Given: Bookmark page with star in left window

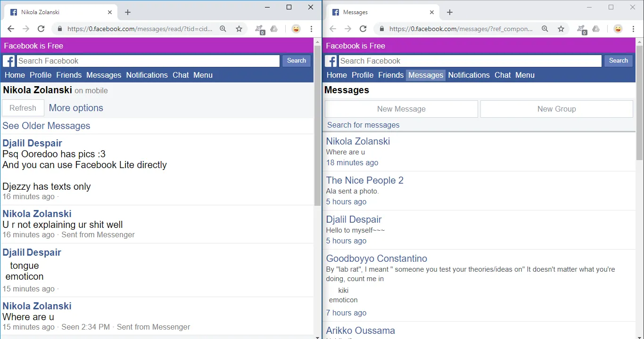Looking at the screenshot, I should (239, 29).
